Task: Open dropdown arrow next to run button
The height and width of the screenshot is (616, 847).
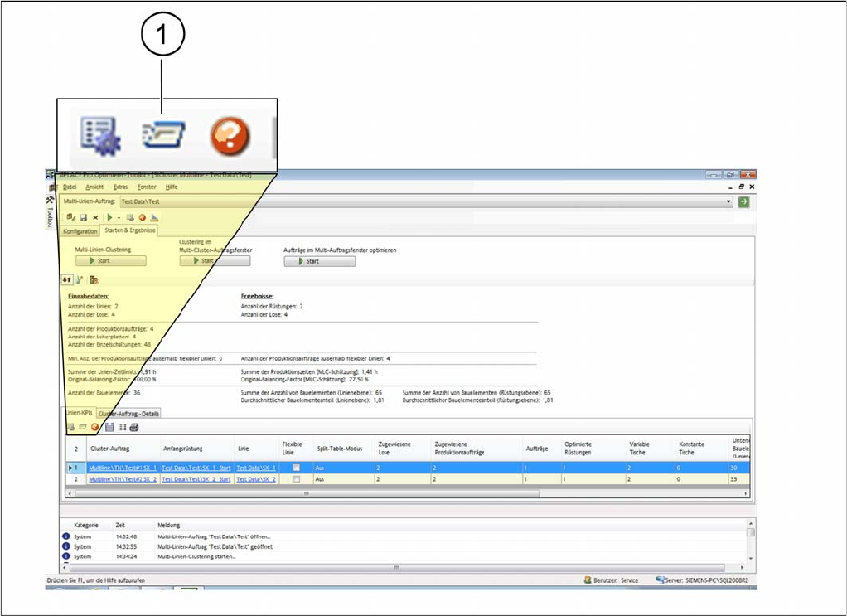Action: (x=118, y=217)
